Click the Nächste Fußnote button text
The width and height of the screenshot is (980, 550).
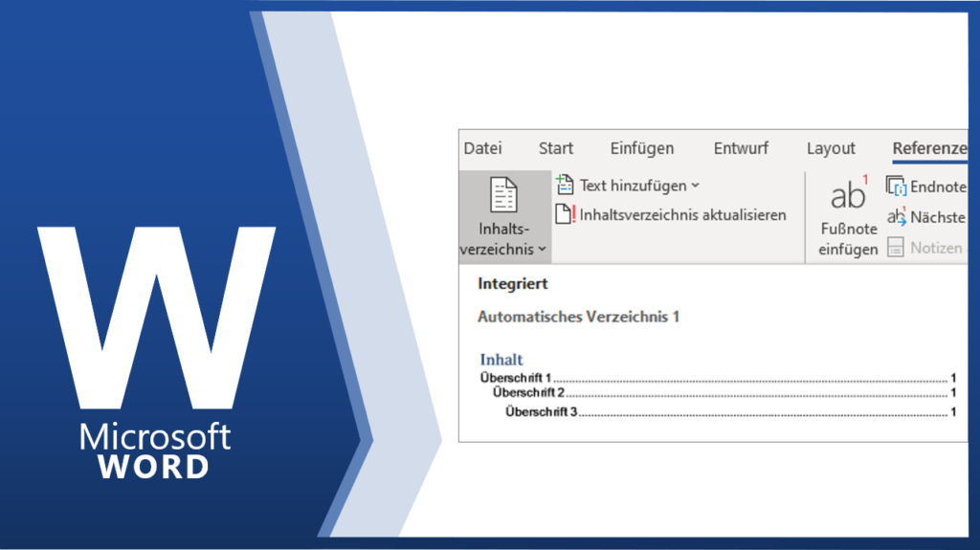coord(938,217)
